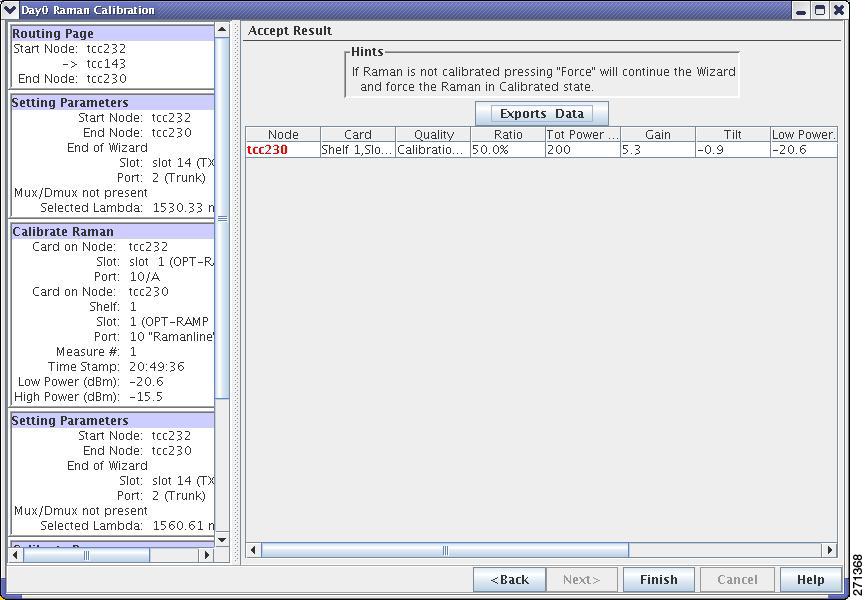Open Help for the wizard
The image size is (865, 600).
tap(810, 579)
